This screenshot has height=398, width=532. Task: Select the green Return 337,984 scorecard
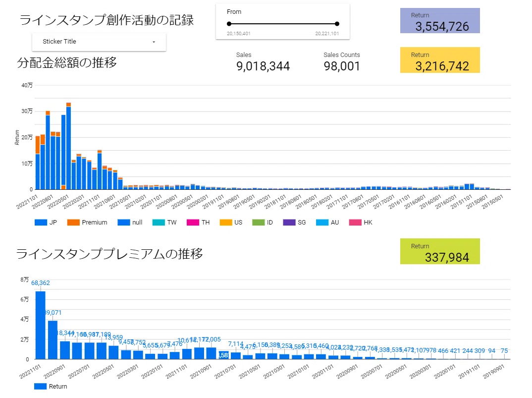coord(440,251)
